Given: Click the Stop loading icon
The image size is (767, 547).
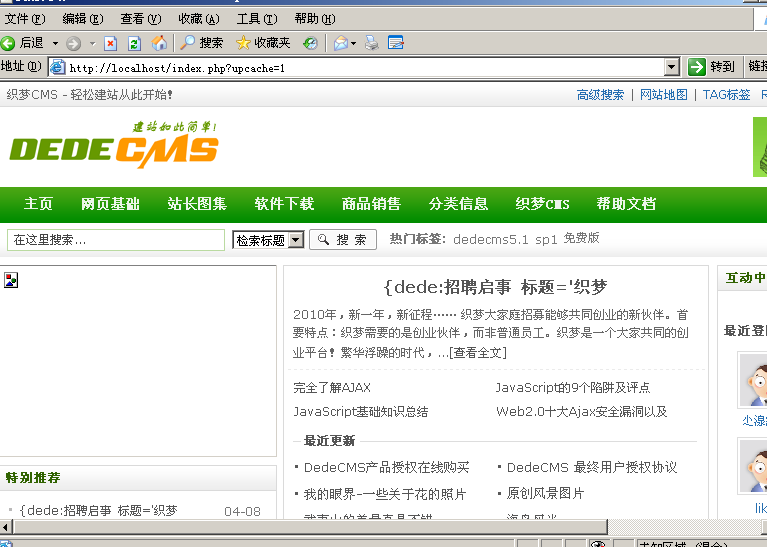Looking at the screenshot, I should coord(111,44).
